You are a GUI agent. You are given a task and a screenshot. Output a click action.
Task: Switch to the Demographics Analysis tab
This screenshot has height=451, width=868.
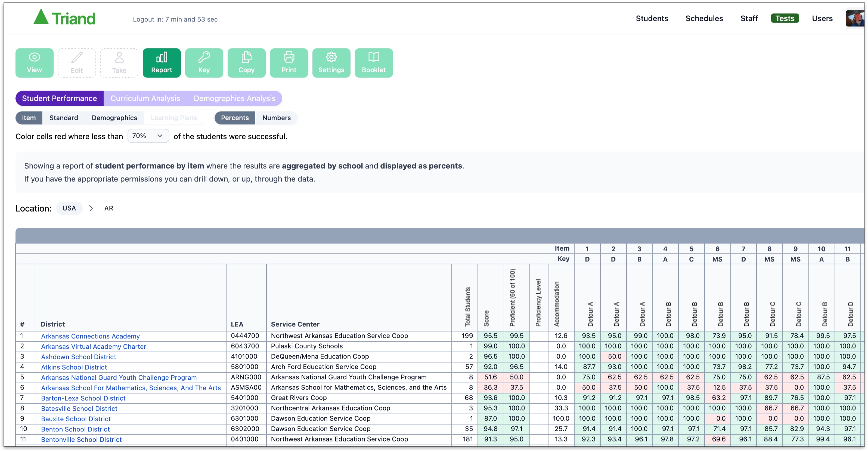[234, 98]
